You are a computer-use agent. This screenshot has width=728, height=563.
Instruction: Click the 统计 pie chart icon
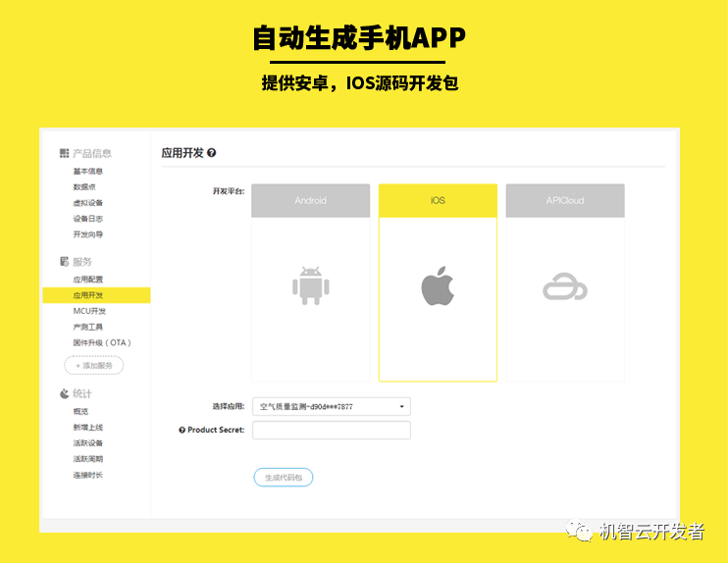tap(64, 393)
